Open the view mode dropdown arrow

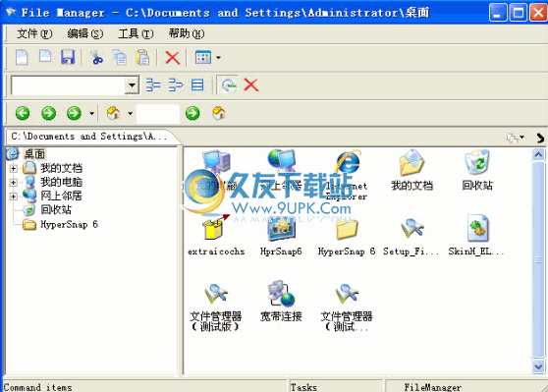point(218,57)
